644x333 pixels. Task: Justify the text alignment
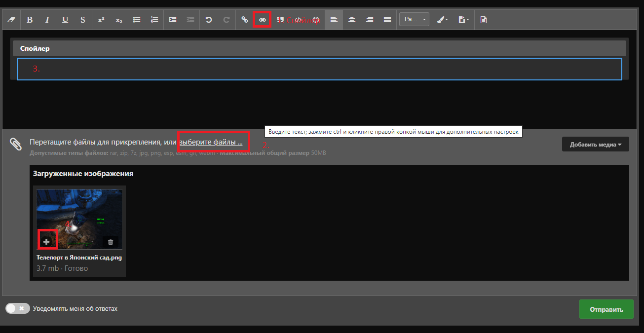click(x=387, y=20)
